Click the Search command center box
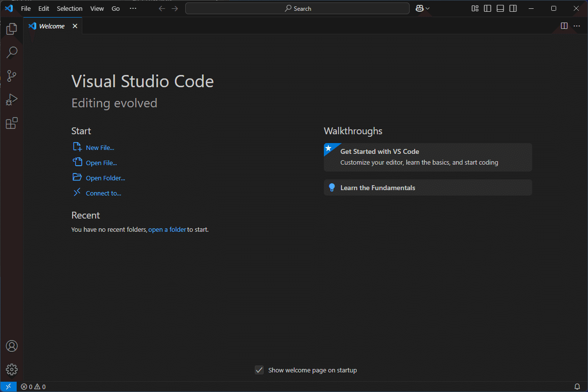588x392 pixels. 297,8
